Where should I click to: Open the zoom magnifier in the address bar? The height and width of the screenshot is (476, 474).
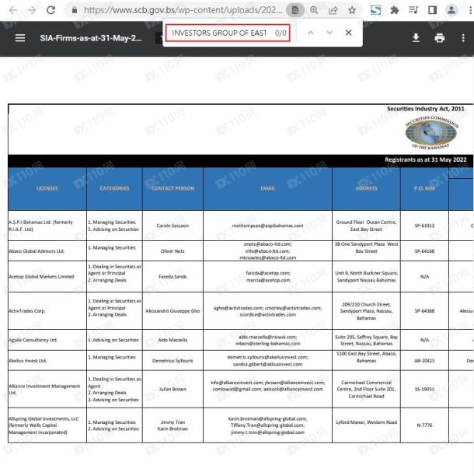point(314,10)
